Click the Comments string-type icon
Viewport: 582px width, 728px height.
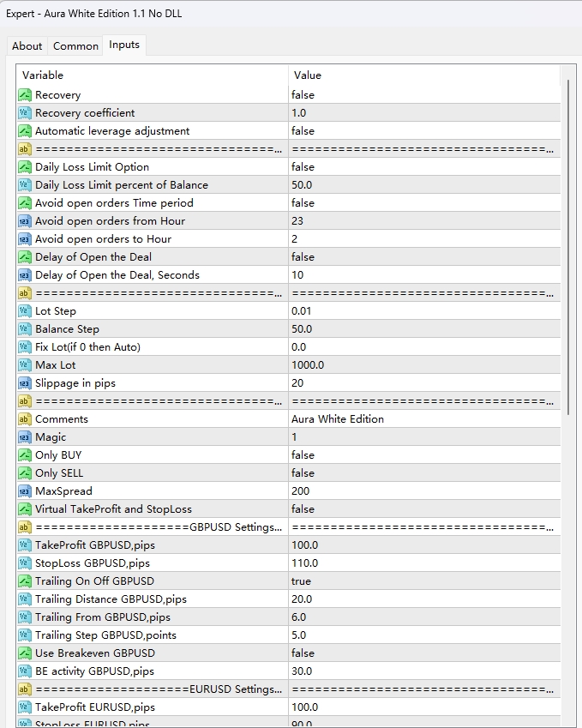(25, 419)
